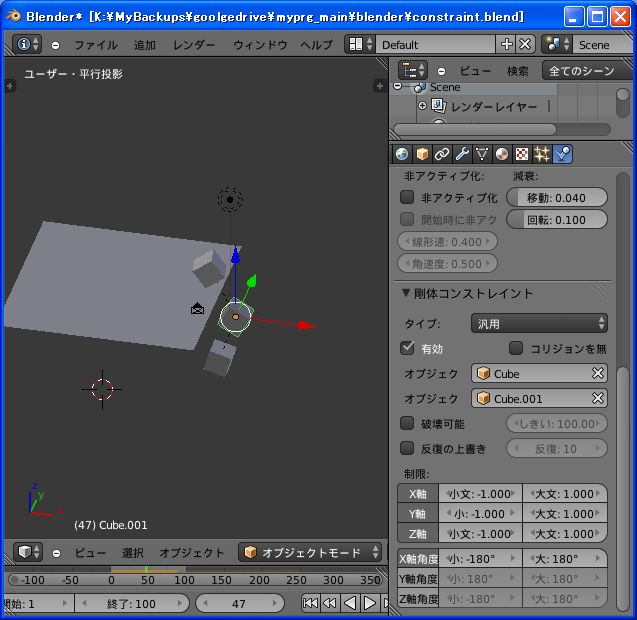Open the Modifiers wrench tab
Viewport: 637px width, 620px height.
coord(462,154)
